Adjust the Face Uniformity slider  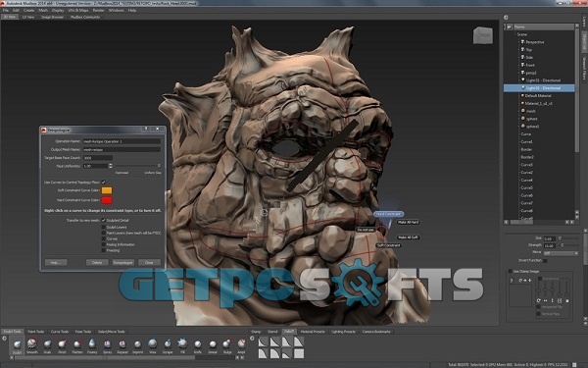click(x=137, y=166)
